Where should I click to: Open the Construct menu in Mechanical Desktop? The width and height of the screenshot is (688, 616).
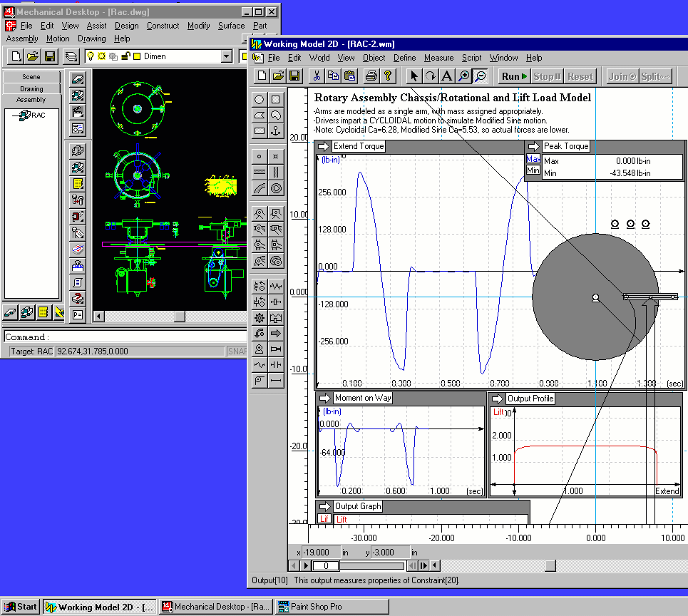[x=163, y=26]
